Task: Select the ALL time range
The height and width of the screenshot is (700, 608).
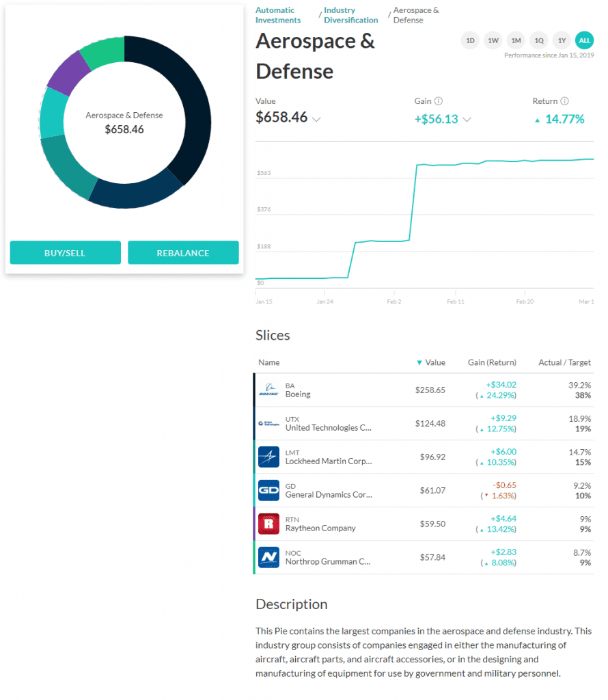Action: click(x=584, y=40)
